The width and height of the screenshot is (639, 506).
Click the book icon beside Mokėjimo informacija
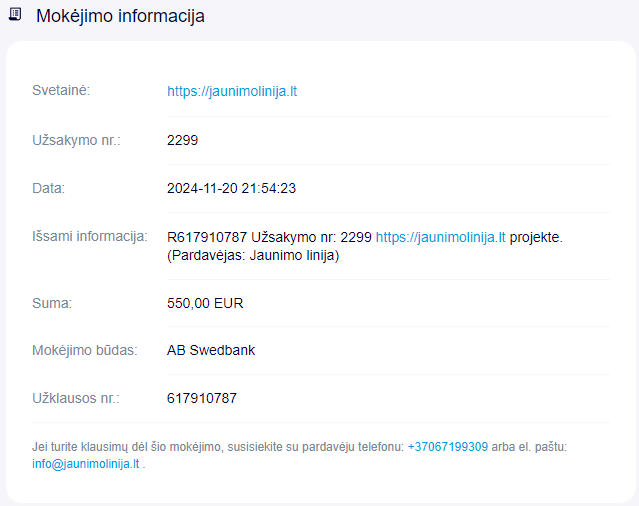point(15,16)
